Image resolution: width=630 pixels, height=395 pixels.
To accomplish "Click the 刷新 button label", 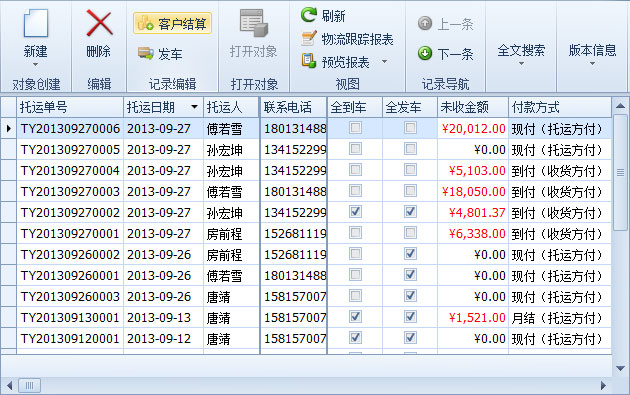I will [x=333, y=16].
